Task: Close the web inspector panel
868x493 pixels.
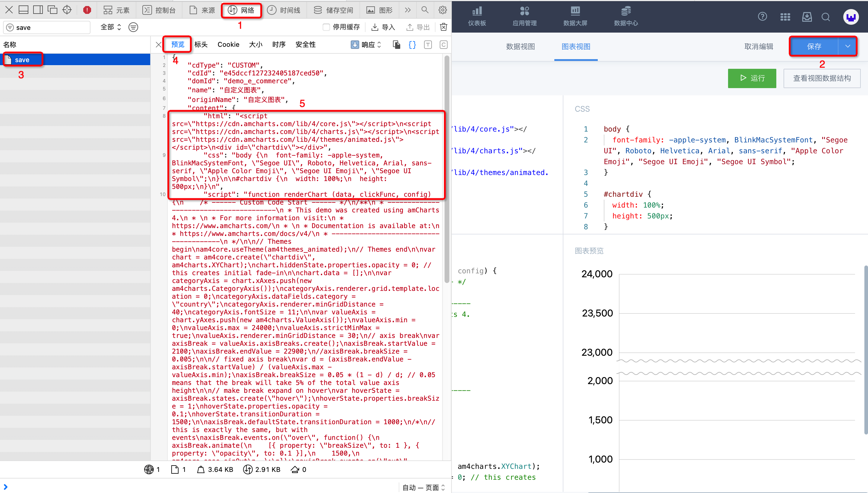Action: [x=9, y=10]
